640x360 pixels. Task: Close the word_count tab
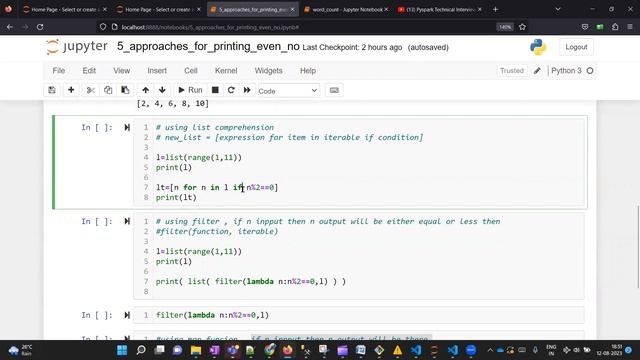pos(386,9)
